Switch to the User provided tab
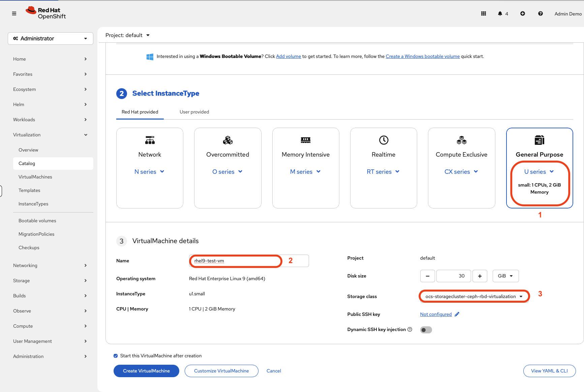 click(194, 112)
